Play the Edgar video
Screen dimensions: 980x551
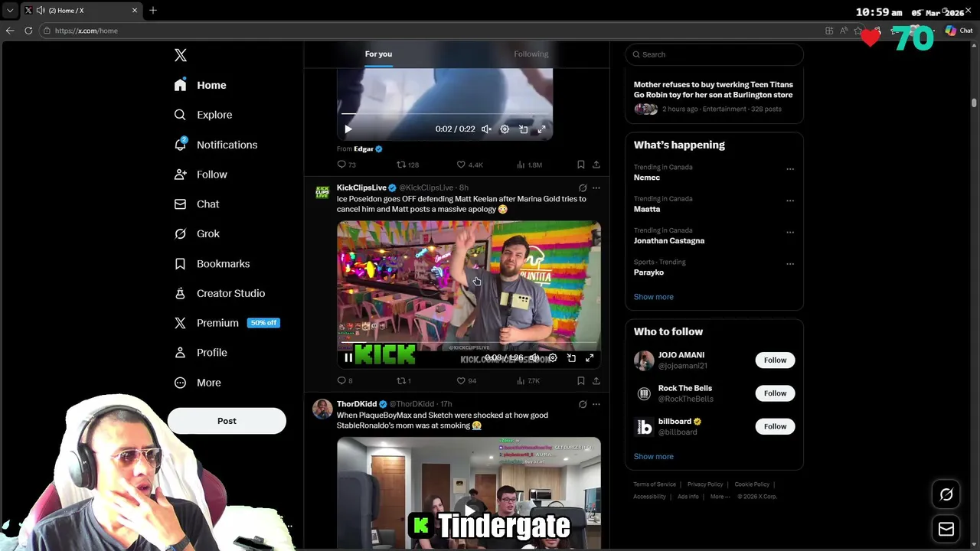(x=348, y=129)
